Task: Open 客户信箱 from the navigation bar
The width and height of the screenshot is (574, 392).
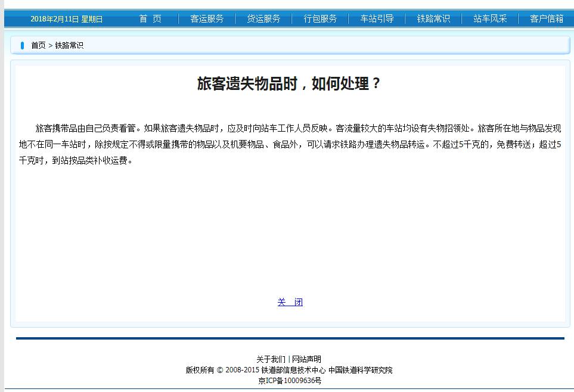Action: click(547, 18)
